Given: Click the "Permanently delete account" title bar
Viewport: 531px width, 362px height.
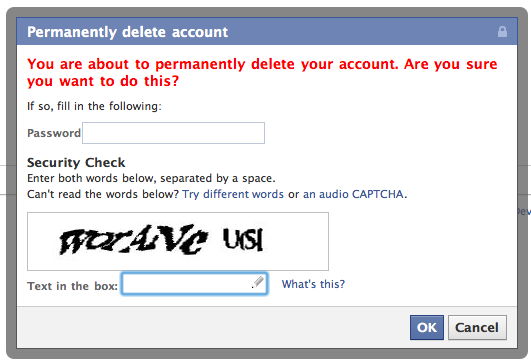Looking at the screenshot, I should coord(267,31).
